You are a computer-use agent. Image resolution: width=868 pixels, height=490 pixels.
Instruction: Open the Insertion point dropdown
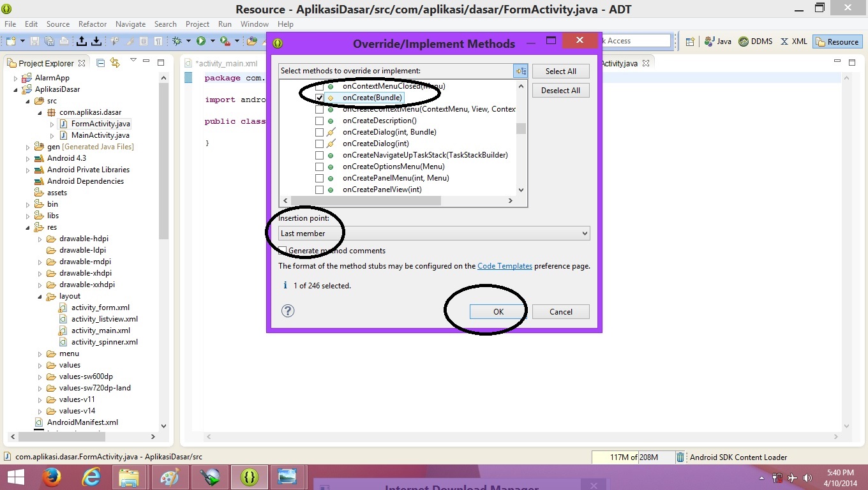click(434, 234)
